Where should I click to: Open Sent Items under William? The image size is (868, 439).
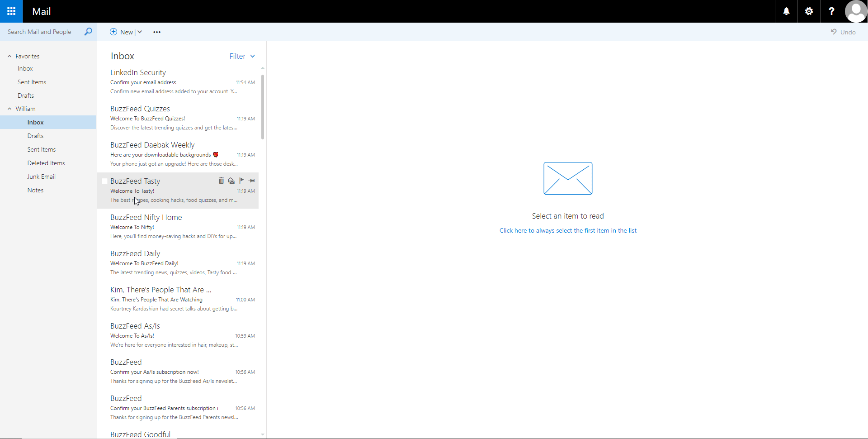[x=42, y=149]
